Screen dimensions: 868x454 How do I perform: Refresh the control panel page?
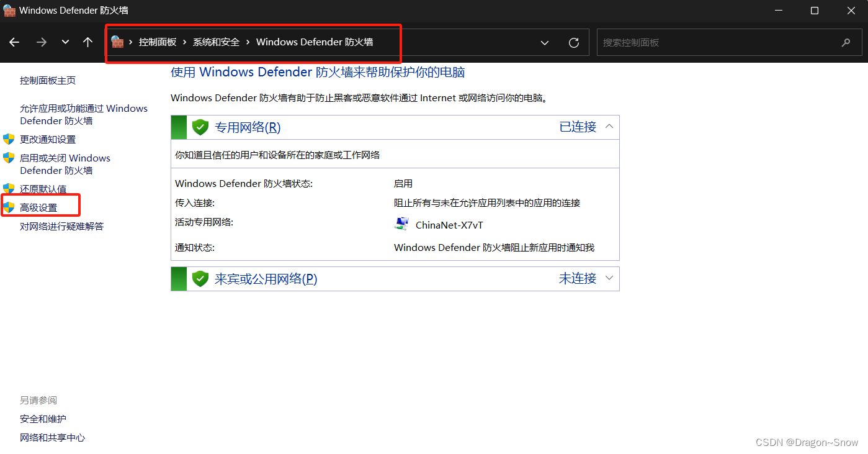point(574,43)
